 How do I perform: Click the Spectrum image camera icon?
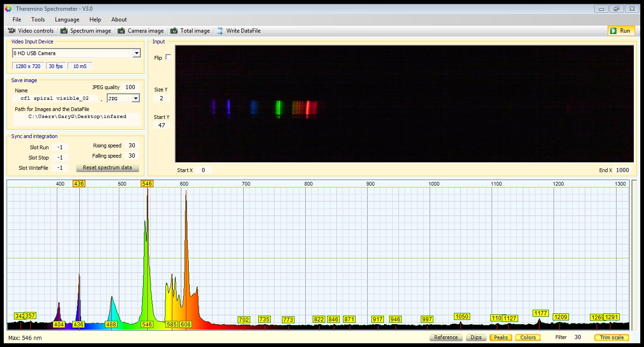64,31
